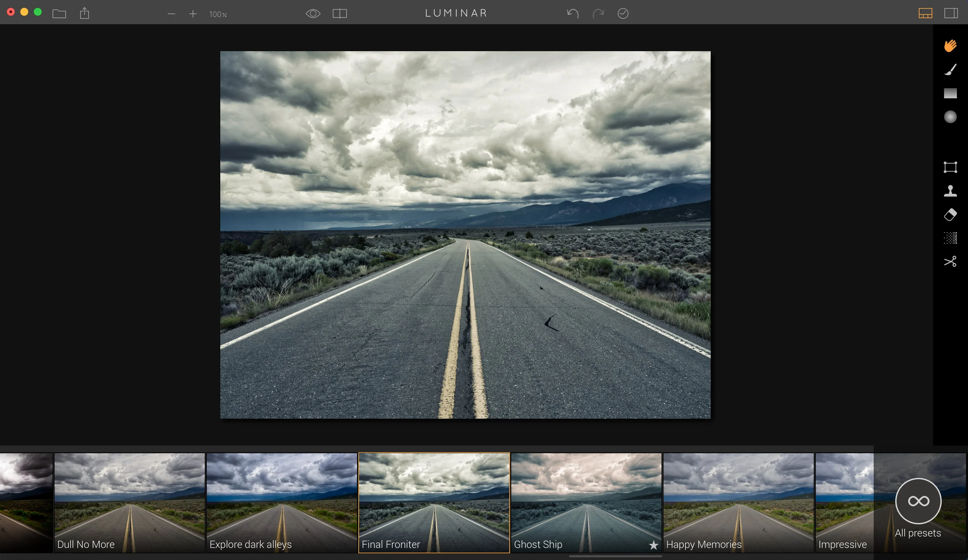968x560 pixels.
Task: Activate the Transform tool
Action: [x=950, y=167]
